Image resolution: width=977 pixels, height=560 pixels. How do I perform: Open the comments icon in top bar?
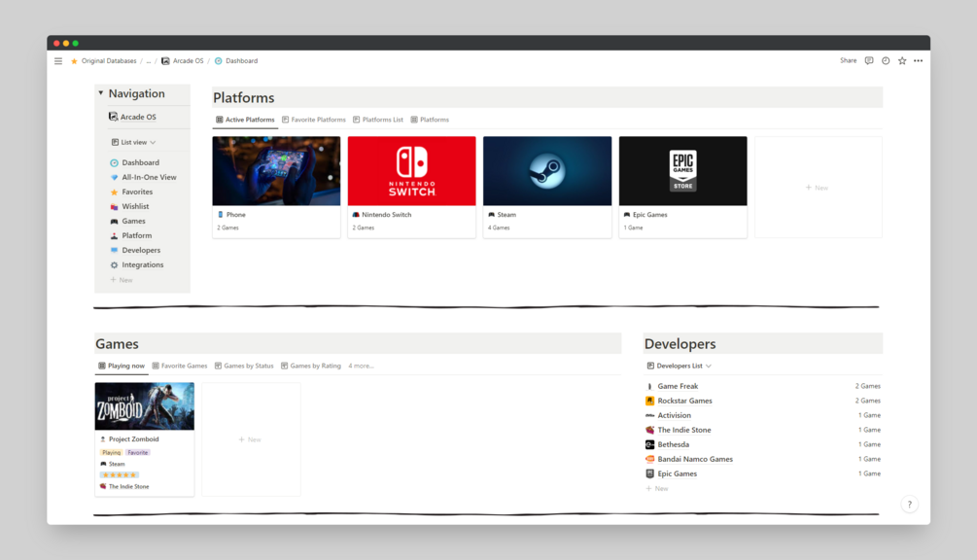tap(869, 60)
